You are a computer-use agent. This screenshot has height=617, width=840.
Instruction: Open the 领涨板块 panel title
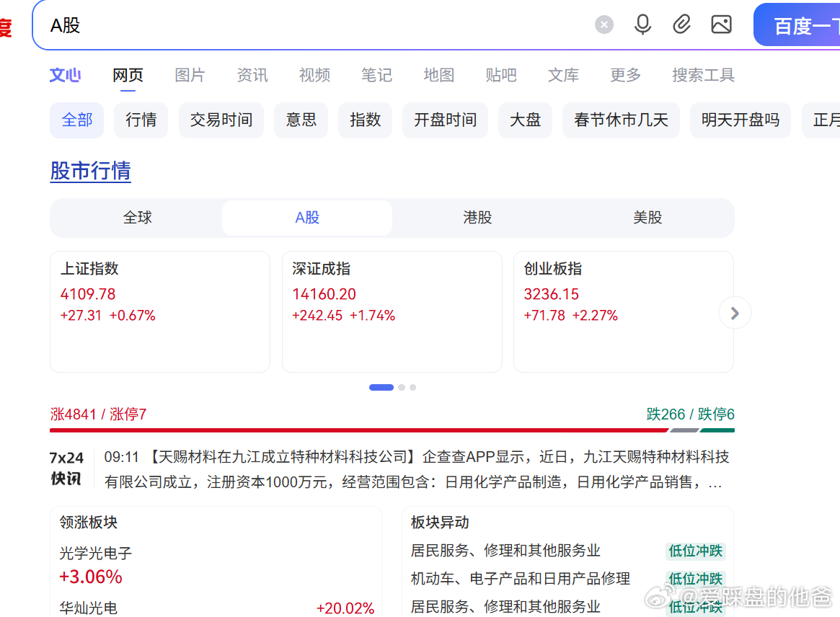[89, 522]
